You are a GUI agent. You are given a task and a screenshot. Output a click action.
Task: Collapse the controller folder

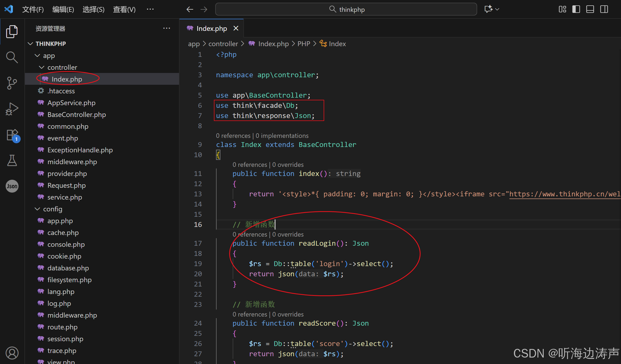(42, 67)
